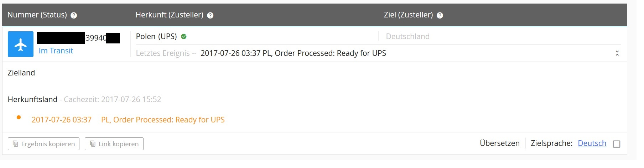Select Polen (UPS) origin carrier
644x168 pixels.
156,36
